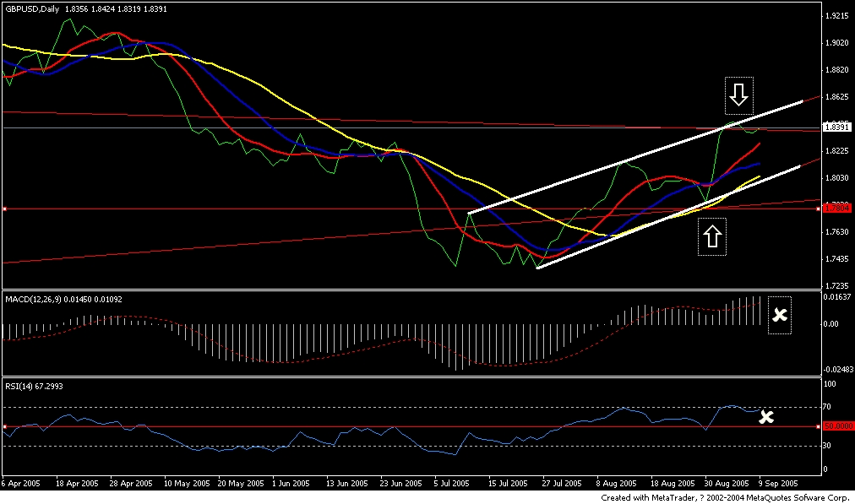Click the GBPUSD,Daily chart title

[x=34, y=7]
